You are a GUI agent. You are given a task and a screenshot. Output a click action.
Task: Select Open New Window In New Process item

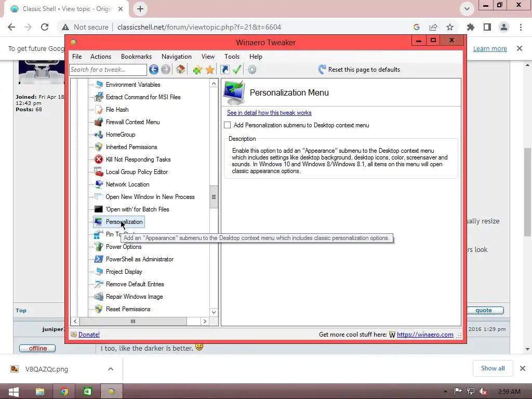pyautogui.click(x=150, y=197)
